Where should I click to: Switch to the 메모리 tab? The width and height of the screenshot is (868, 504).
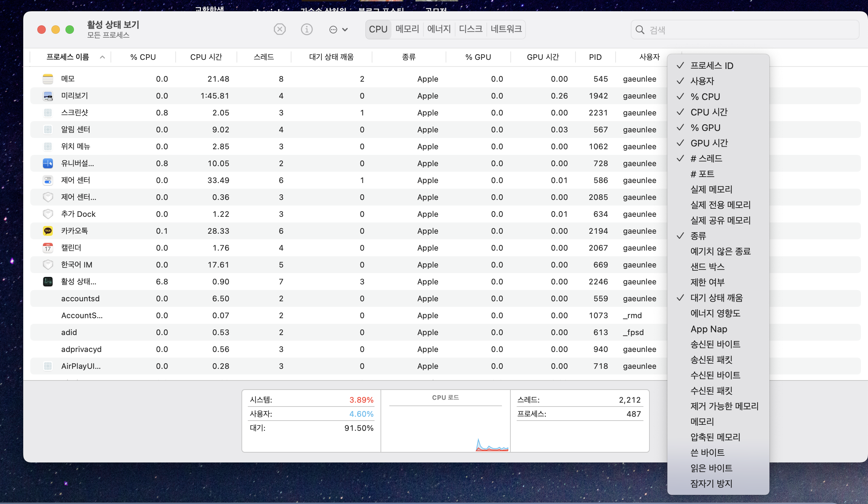407,29
